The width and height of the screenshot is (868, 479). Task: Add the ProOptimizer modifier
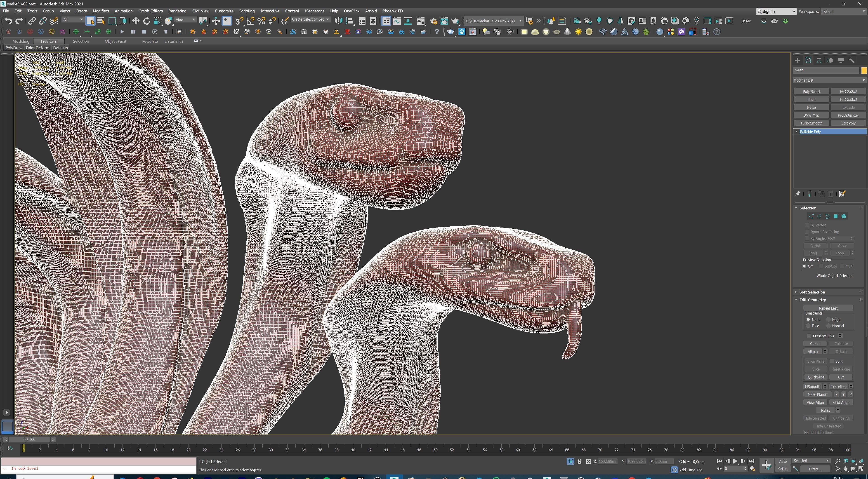pos(848,115)
